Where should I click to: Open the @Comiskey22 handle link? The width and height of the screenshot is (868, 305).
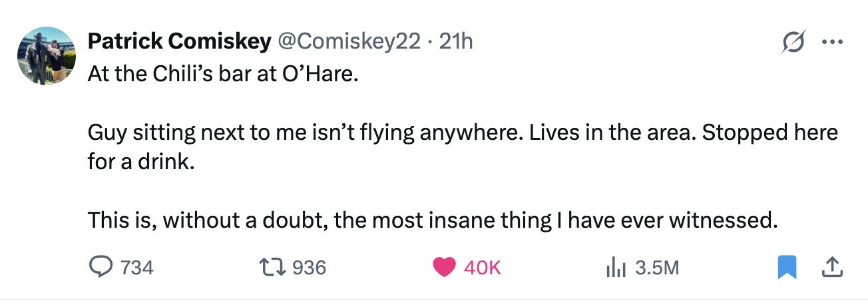tap(350, 41)
